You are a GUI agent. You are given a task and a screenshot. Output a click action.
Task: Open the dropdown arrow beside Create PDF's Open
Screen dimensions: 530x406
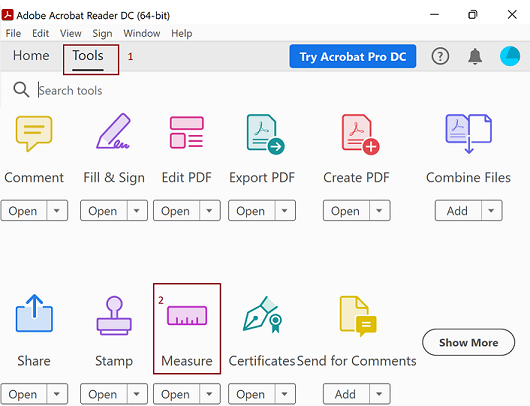(379, 211)
